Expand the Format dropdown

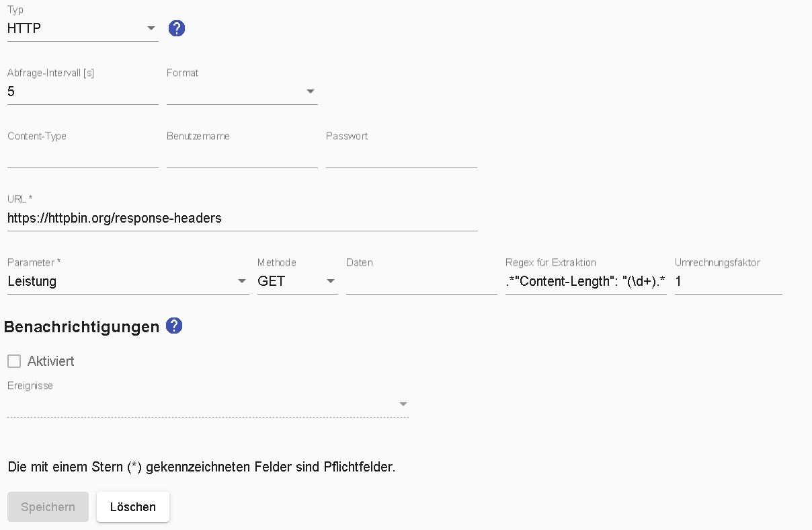[x=242, y=91]
